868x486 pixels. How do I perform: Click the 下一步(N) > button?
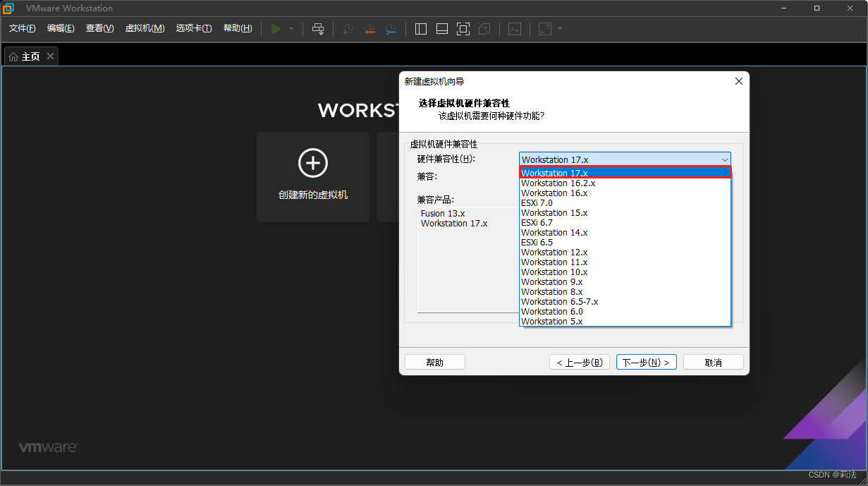pyautogui.click(x=647, y=362)
